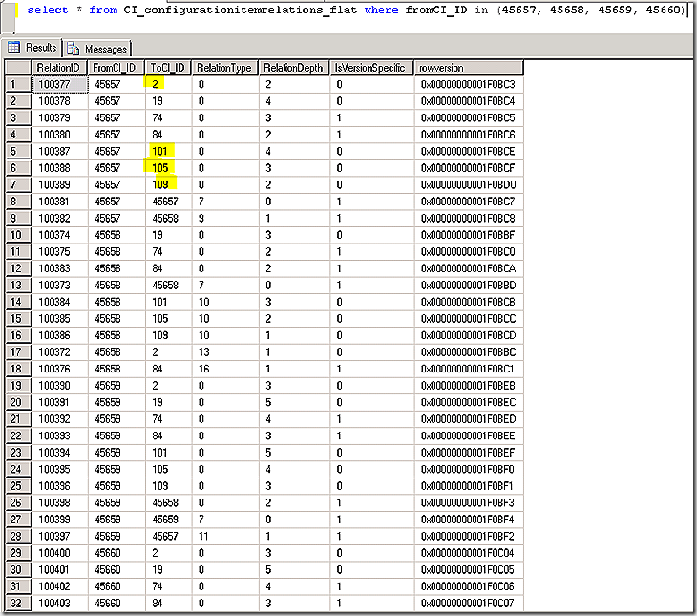The image size is (697, 616).
Task: Click the table name CI_configurationitemrelations_flat in query
Action: (x=240, y=10)
